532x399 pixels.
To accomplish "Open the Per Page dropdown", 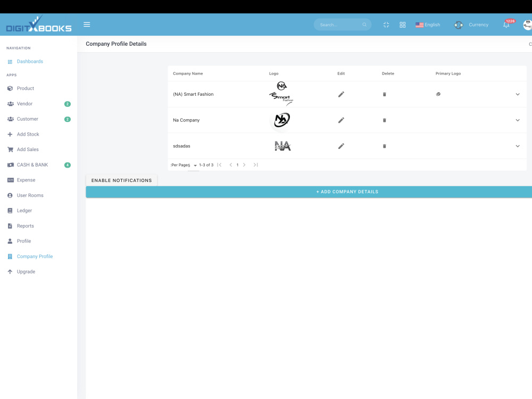I will [193, 165].
